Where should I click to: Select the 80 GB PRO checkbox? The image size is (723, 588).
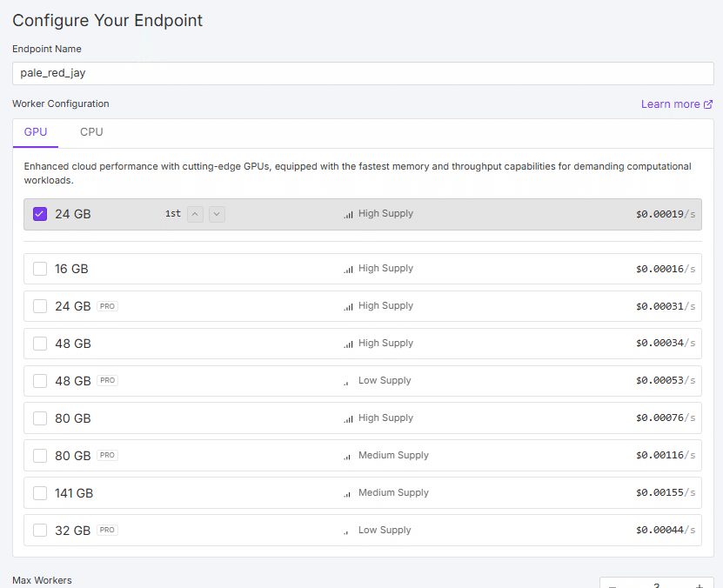click(x=40, y=456)
